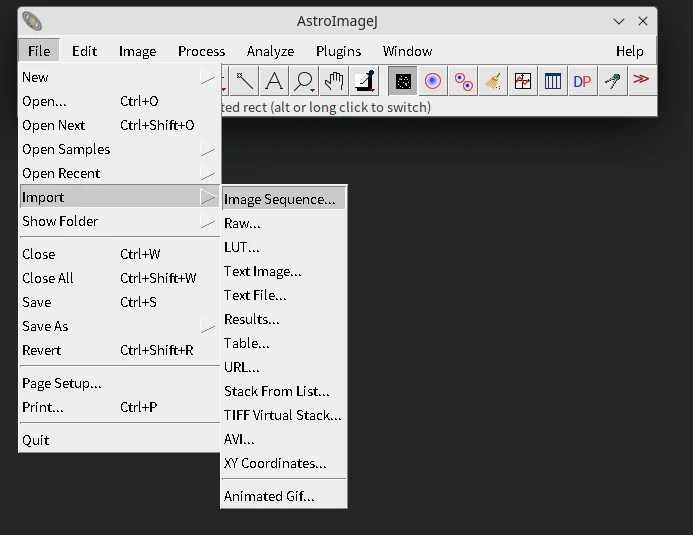Choose Revert menu entry
The image size is (693, 535).
119,350
